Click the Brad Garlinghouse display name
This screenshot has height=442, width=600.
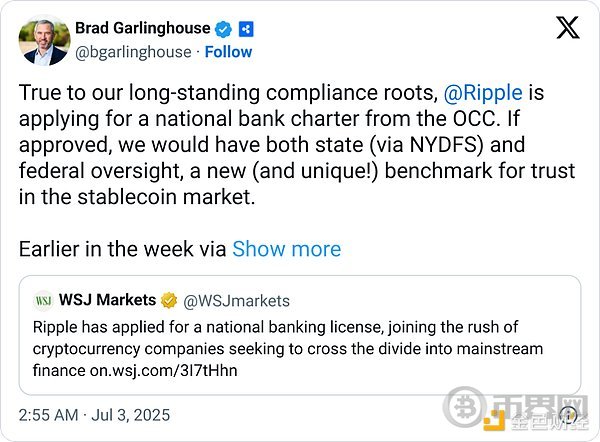142,28
